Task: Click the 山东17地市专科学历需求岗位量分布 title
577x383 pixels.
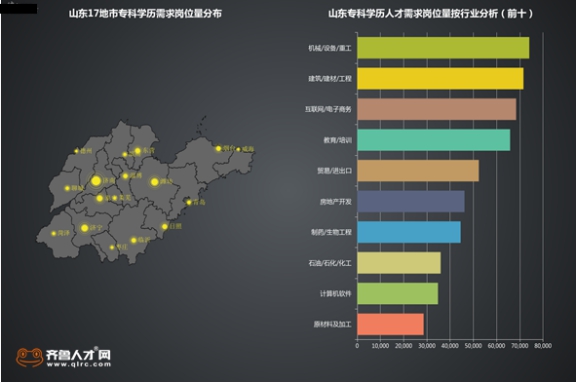Action: pos(145,14)
